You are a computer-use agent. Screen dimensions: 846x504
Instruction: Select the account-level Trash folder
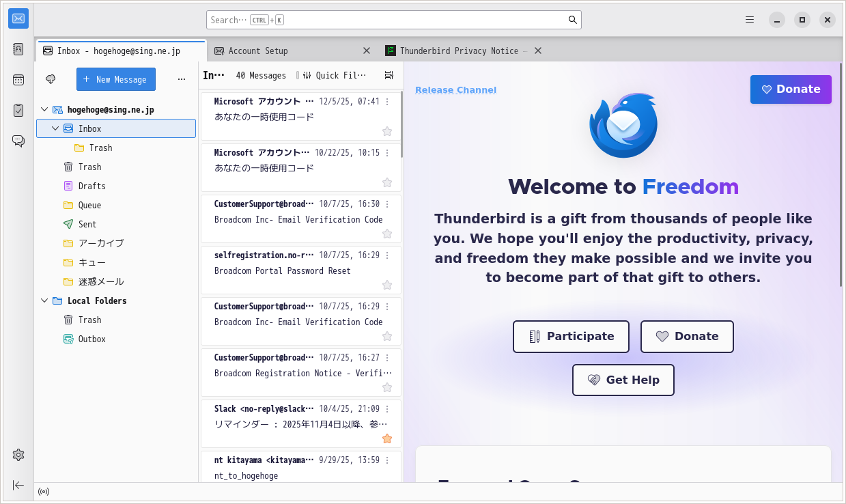116,167
